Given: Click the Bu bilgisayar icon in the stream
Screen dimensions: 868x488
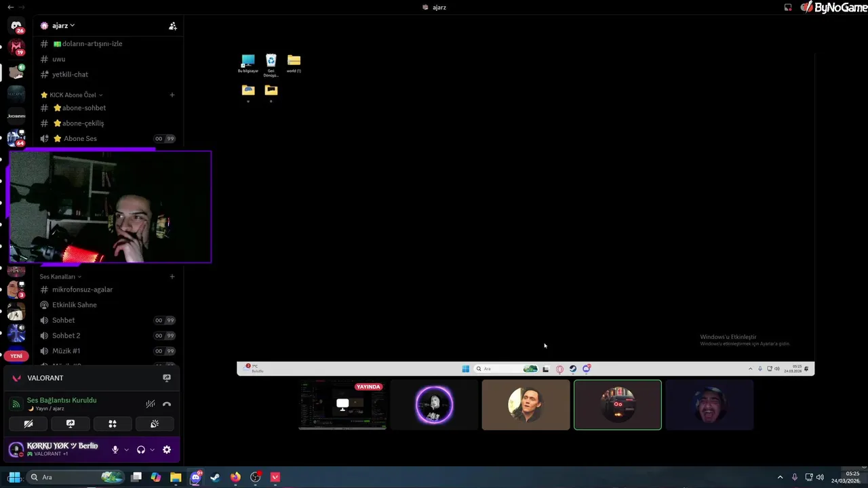Looking at the screenshot, I should click(248, 63).
